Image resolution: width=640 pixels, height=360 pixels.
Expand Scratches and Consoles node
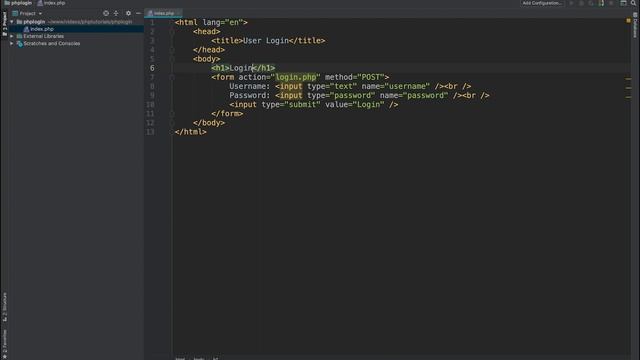(x=12, y=43)
